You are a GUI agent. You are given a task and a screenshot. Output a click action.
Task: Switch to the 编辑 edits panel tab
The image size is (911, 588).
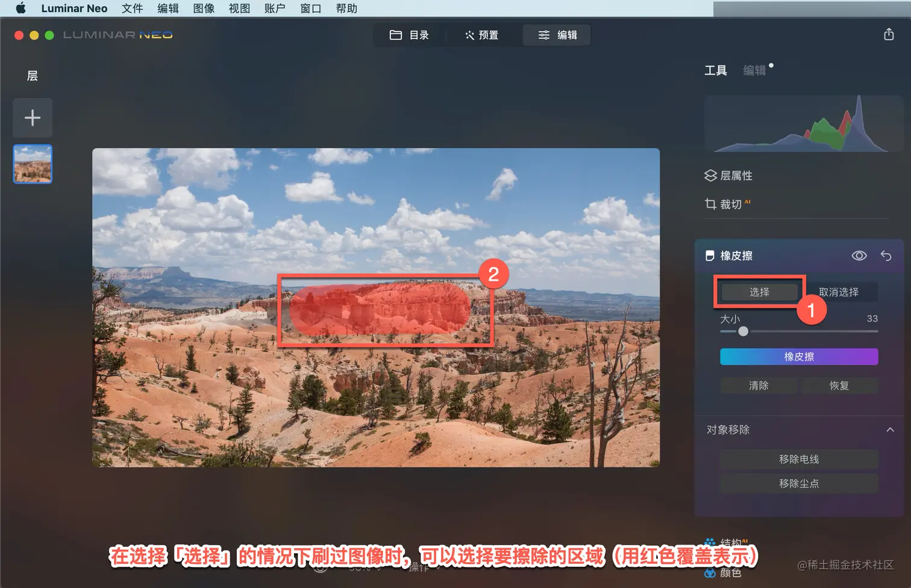tap(754, 70)
